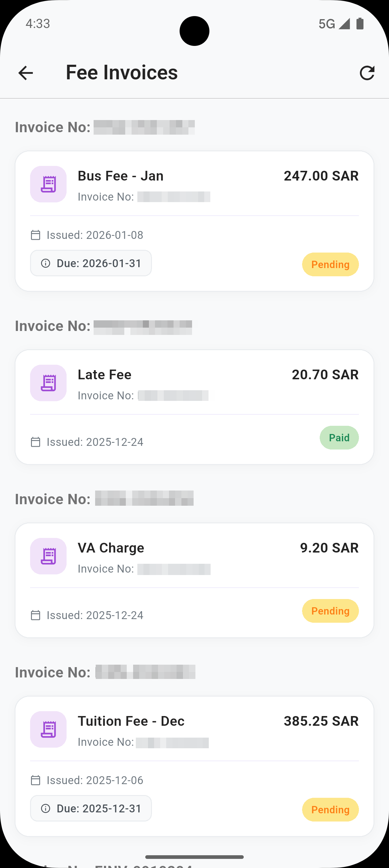The height and width of the screenshot is (868, 389).
Task: Tap the info icon beside Due: 2025-12-31
Action: (46, 808)
